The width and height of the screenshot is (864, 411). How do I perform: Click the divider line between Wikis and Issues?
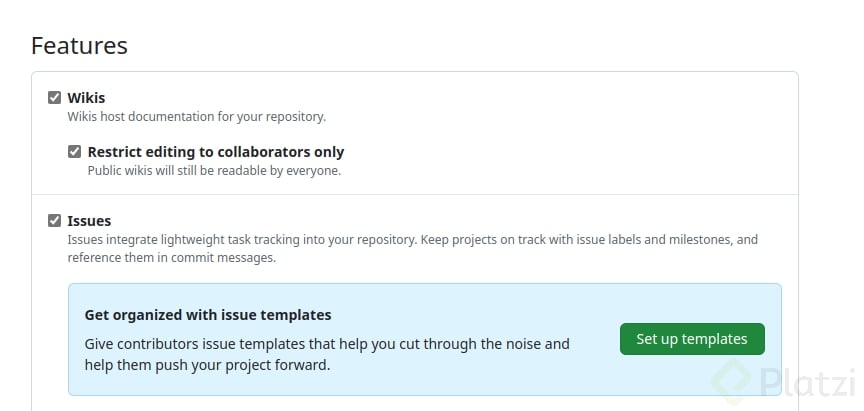[x=415, y=194]
